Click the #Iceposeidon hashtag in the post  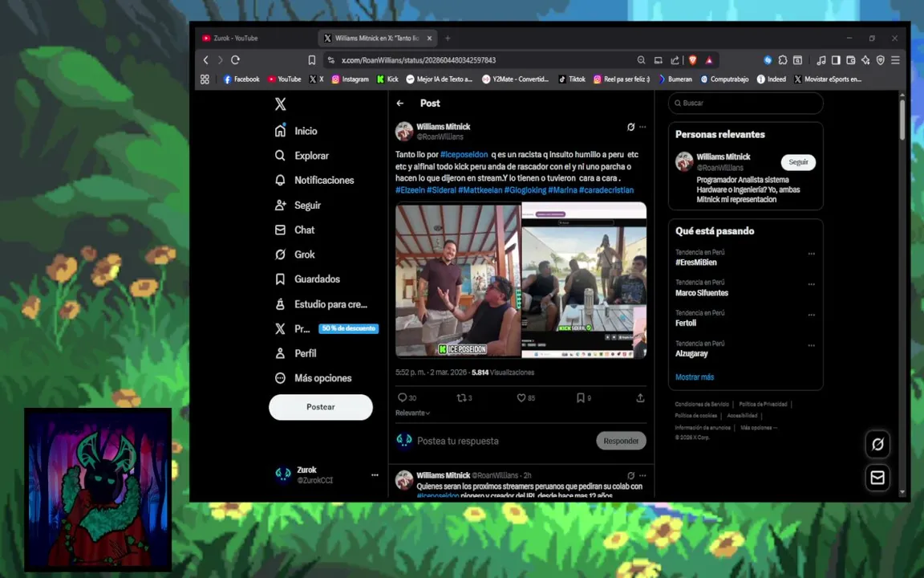[464, 154]
